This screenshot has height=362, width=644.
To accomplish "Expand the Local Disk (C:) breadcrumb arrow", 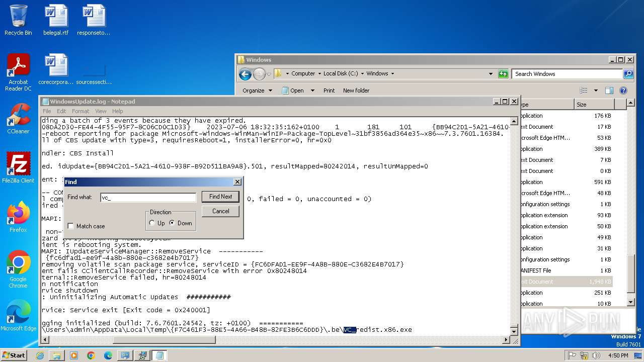I will (x=362, y=73).
